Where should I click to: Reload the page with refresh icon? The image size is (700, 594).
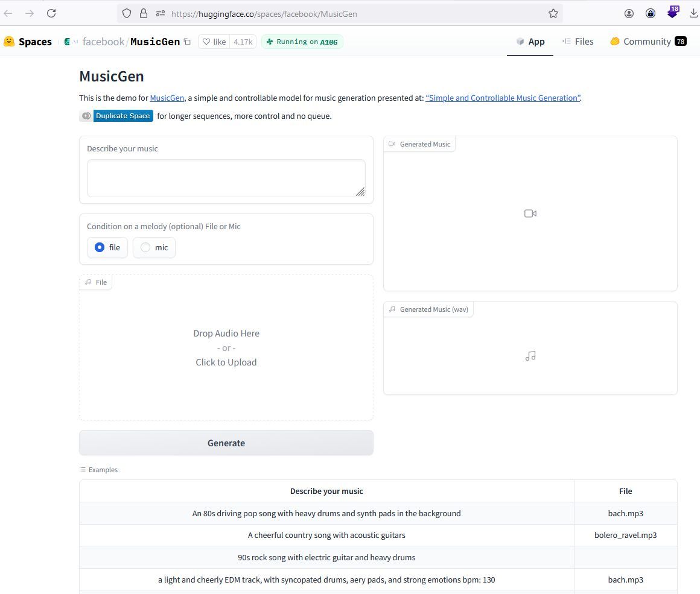click(51, 13)
